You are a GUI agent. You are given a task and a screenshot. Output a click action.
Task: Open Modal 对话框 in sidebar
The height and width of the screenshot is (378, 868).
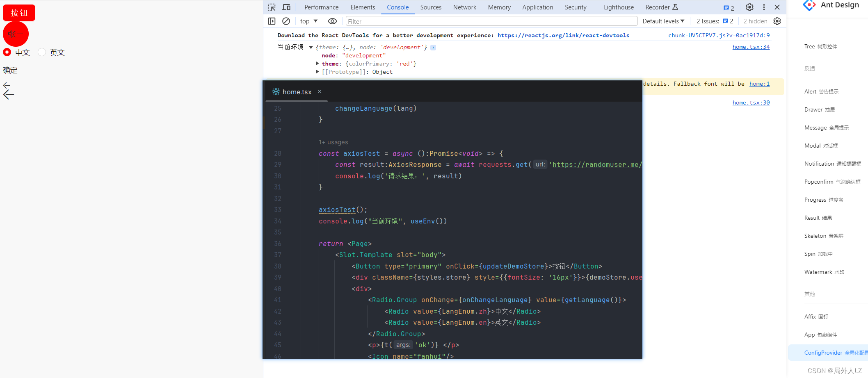tap(821, 146)
